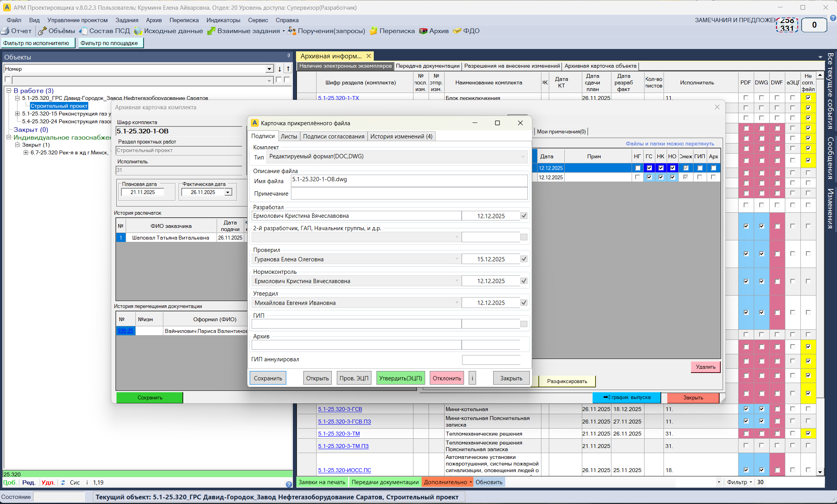The image size is (837, 504).
Task: Open the Тип format dropdown
Action: coord(523,157)
